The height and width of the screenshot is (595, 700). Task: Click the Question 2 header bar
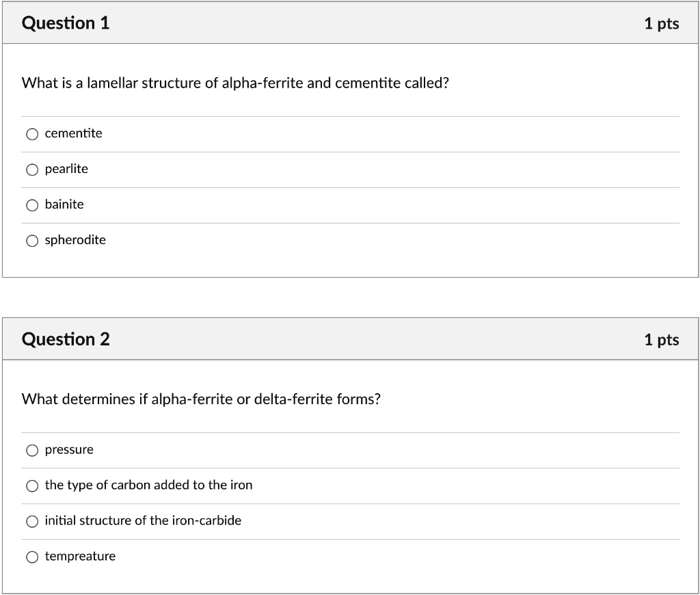(350, 338)
